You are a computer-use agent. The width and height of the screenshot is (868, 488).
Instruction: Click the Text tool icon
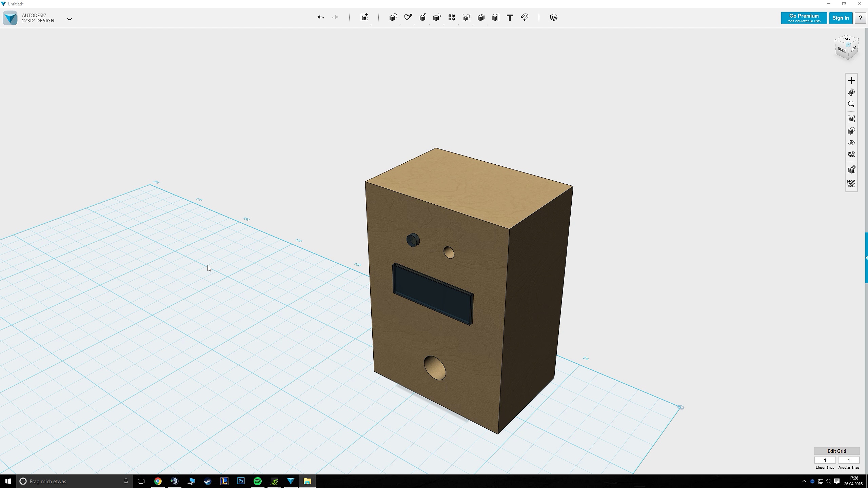click(510, 18)
